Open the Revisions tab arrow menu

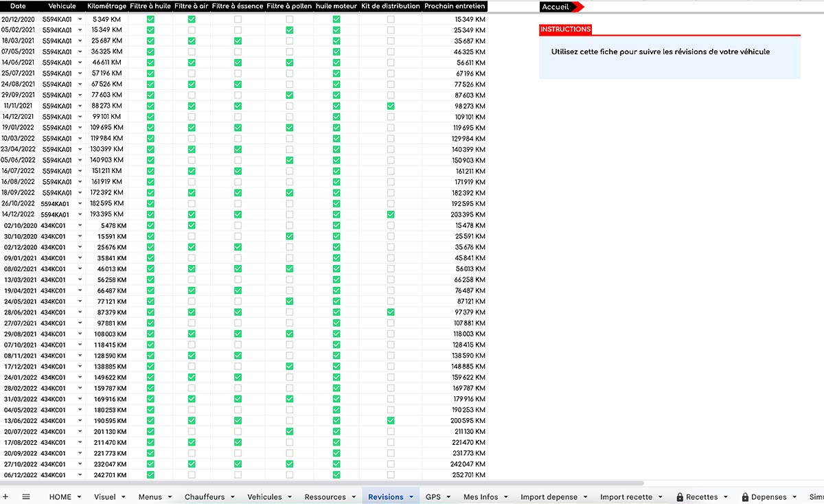click(x=411, y=497)
